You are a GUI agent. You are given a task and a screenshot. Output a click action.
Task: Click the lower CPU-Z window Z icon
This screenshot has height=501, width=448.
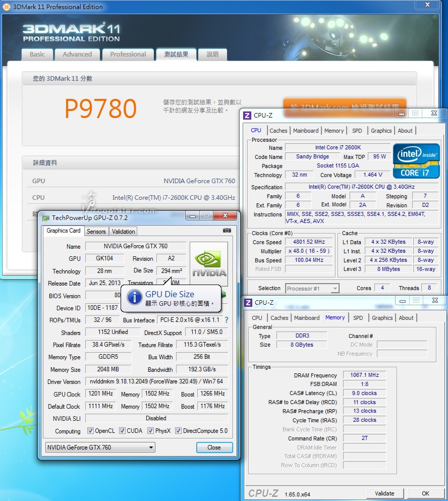click(x=248, y=302)
